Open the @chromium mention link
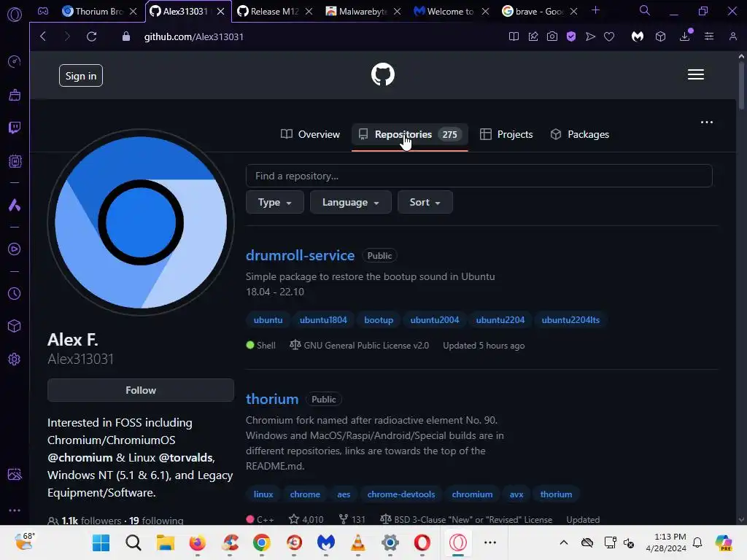747x560 pixels. [80, 458]
